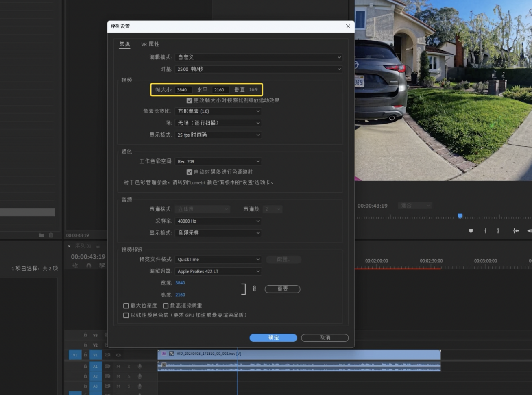This screenshot has height=395, width=532.
Task: Open the 时基 dropdown showing 25.00 帧/秒
Action: (x=259, y=69)
